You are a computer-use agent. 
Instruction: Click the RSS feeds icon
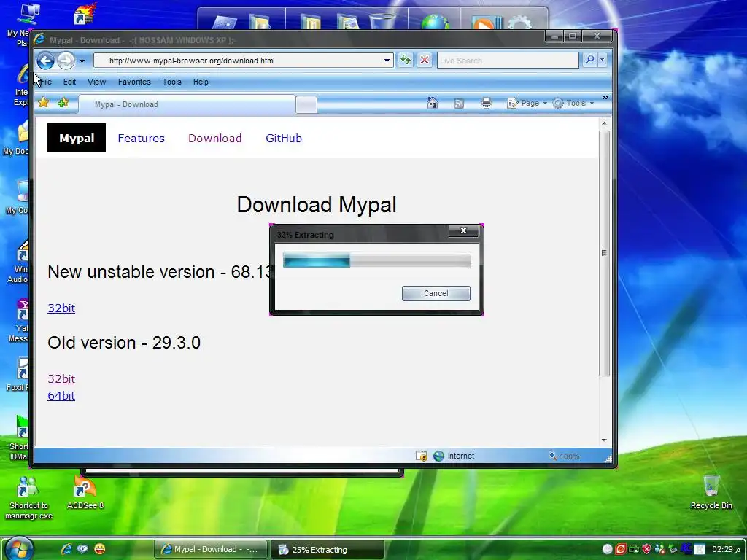click(459, 104)
